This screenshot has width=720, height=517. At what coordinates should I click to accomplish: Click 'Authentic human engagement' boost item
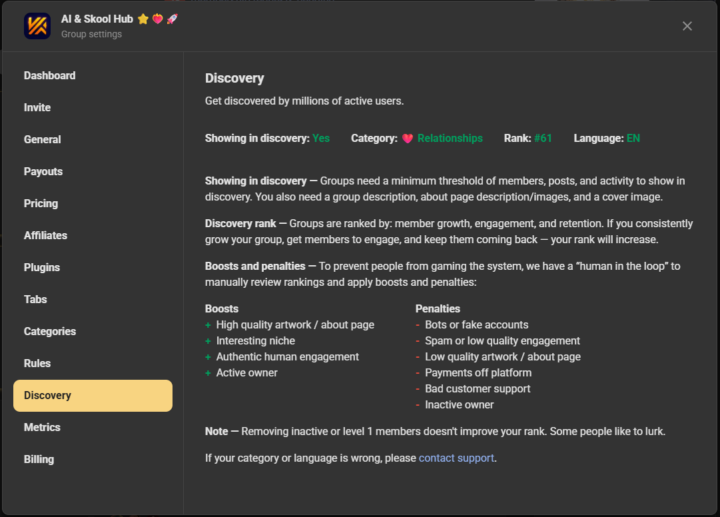pyautogui.click(x=287, y=357)
